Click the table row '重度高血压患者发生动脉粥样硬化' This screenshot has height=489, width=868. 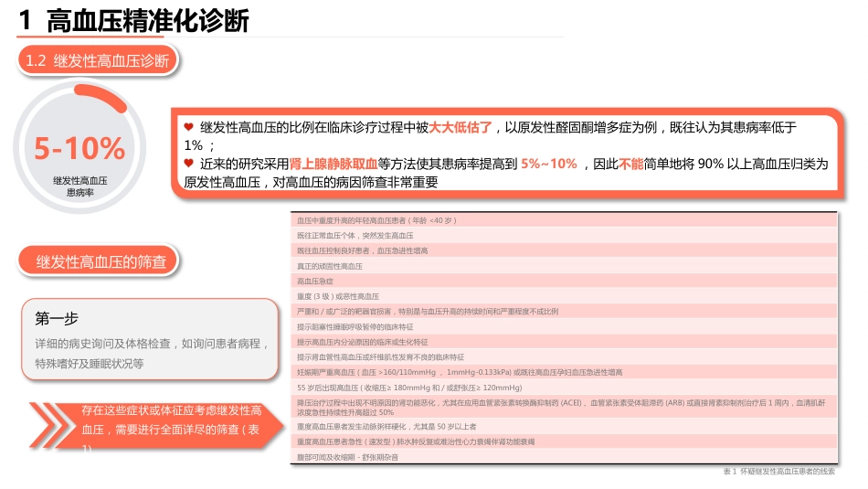point(564,427)
